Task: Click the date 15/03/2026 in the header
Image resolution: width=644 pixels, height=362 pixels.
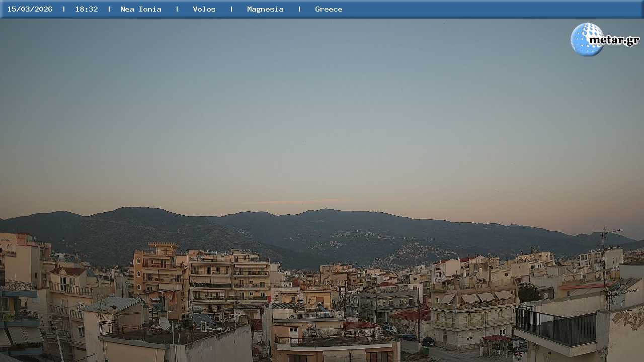Action: [x=30, y=9]
